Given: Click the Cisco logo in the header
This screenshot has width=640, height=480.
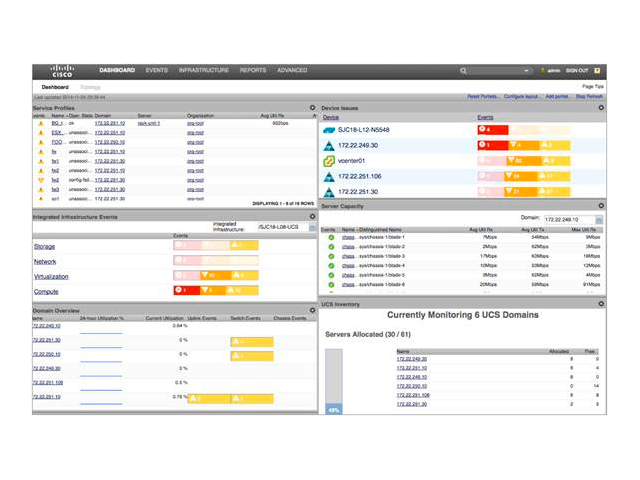Looking at the screenshot, I should tap(62, 71).
